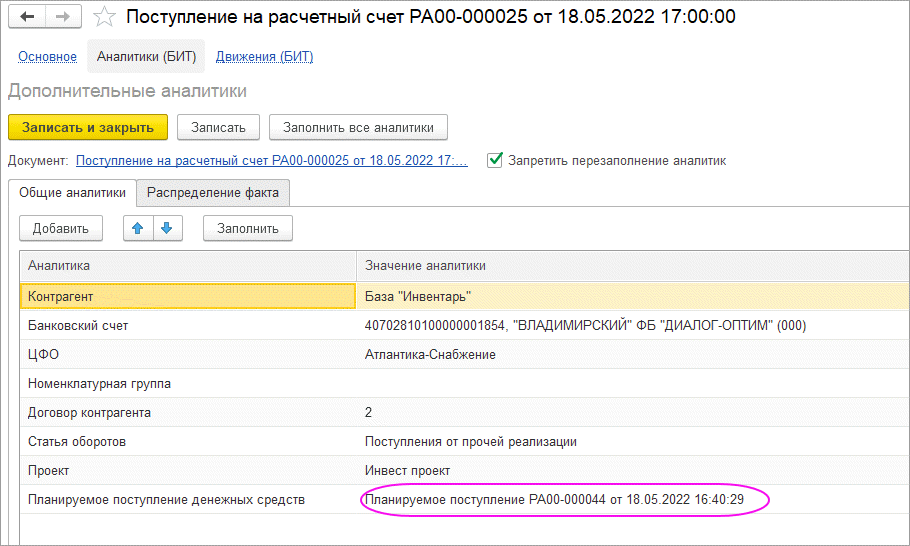The image size is (910, 546).
Task: Click the 'Заполнить' button
Action: [248, 228]
